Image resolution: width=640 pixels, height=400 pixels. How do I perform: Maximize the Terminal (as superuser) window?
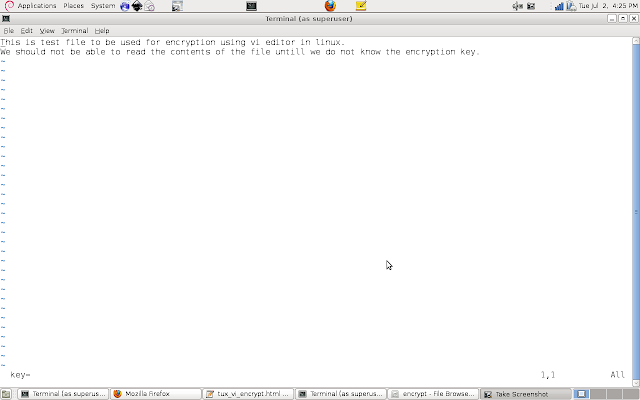tap(623, 18)
